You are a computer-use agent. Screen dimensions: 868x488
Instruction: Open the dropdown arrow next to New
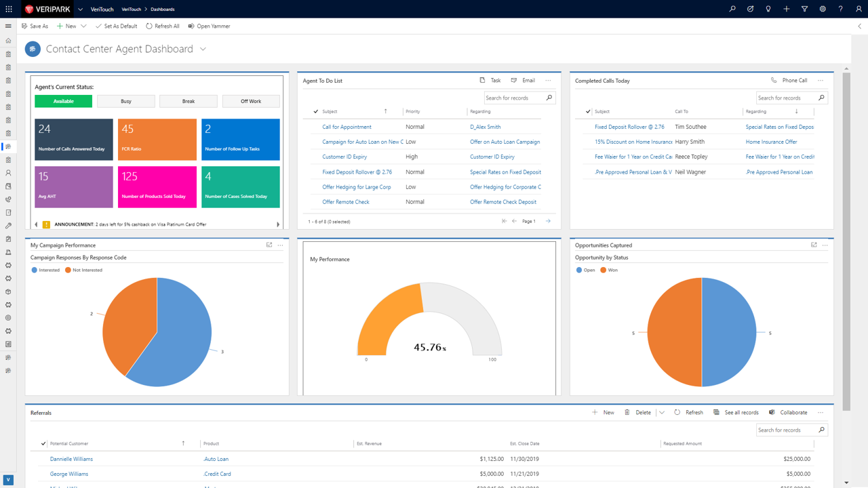click(83, 26)
